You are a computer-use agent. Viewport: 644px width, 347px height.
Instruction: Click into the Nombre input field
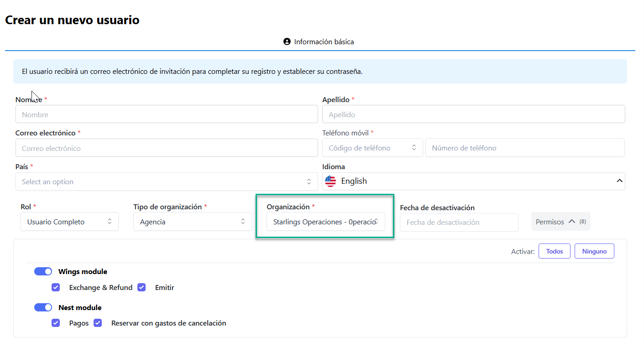166,115
